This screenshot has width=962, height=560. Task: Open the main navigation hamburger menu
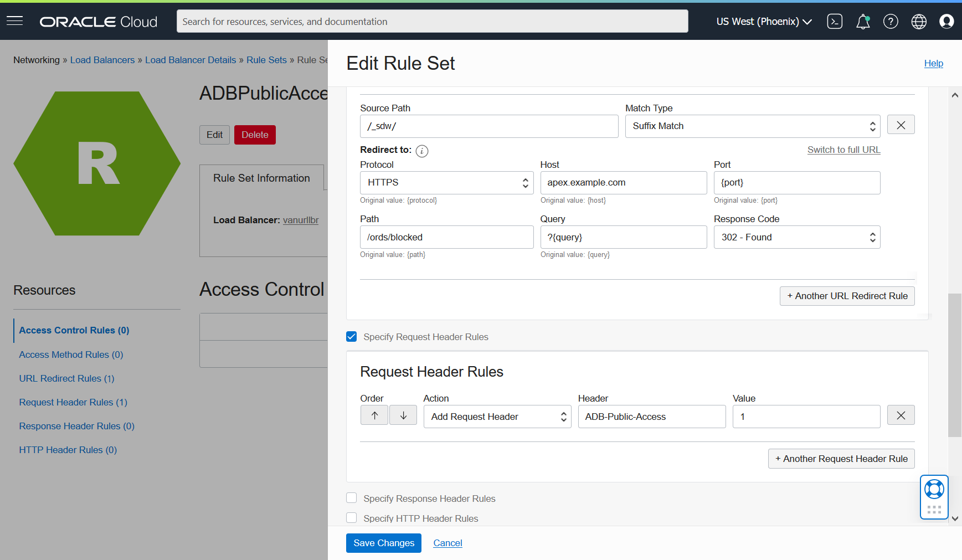click(x=14, y=20)
